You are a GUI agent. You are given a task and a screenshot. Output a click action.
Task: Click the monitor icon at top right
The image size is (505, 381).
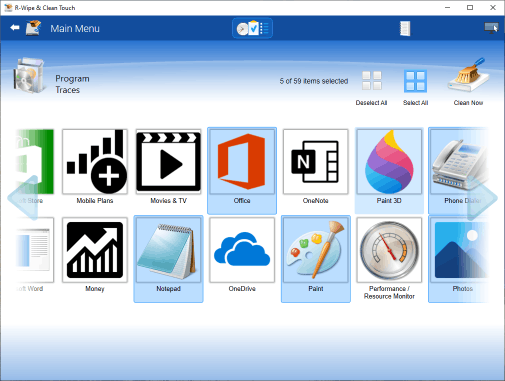(491, 28)
